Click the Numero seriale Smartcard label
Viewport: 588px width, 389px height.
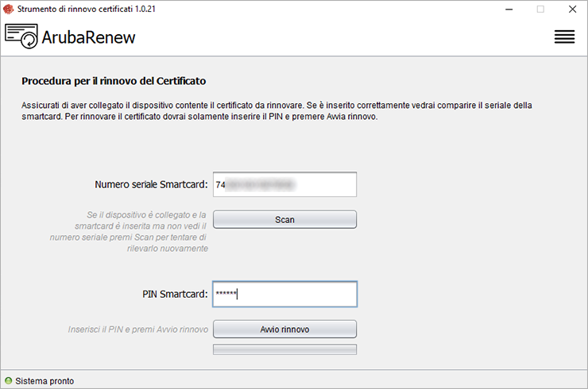pos(151,184)
